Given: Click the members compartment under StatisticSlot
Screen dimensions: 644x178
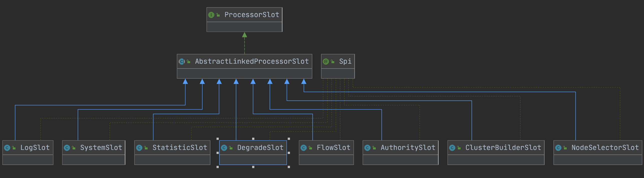Looking at the screenshot, I should (x=172, y=160).
